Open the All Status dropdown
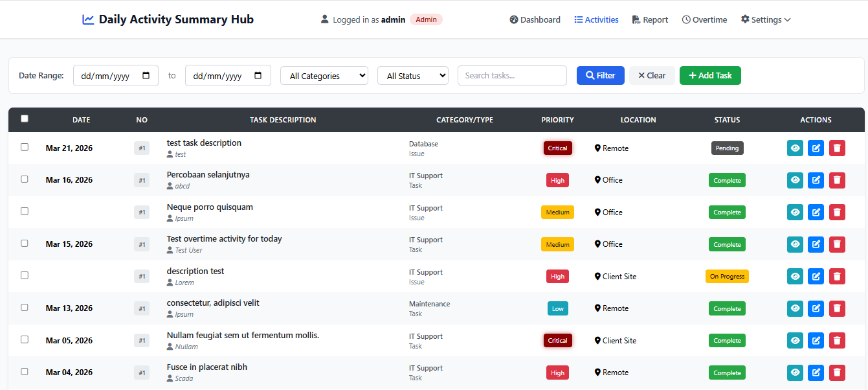The image size is (868, 390). click(412, 75)
